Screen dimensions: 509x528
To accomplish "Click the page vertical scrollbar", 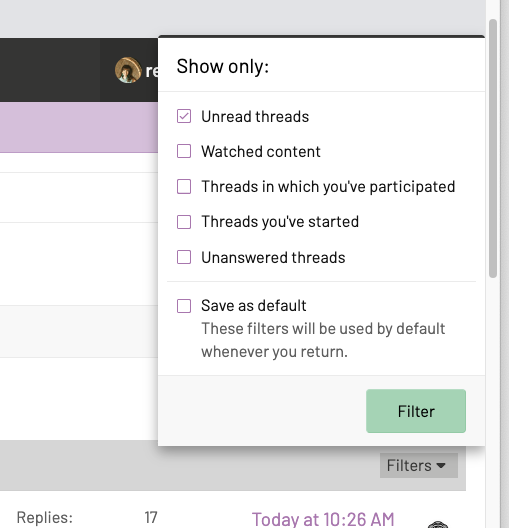I will coord(493,148).
